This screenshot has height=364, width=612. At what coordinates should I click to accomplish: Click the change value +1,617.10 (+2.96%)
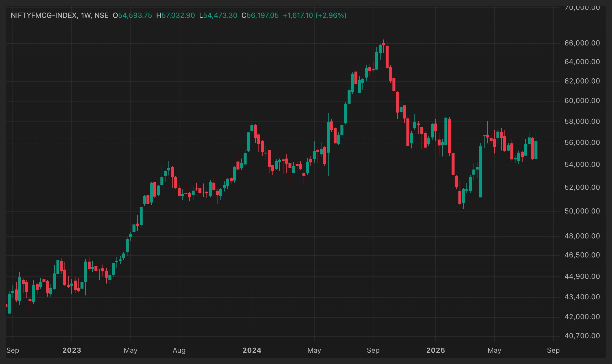click(x=315, y=15)
